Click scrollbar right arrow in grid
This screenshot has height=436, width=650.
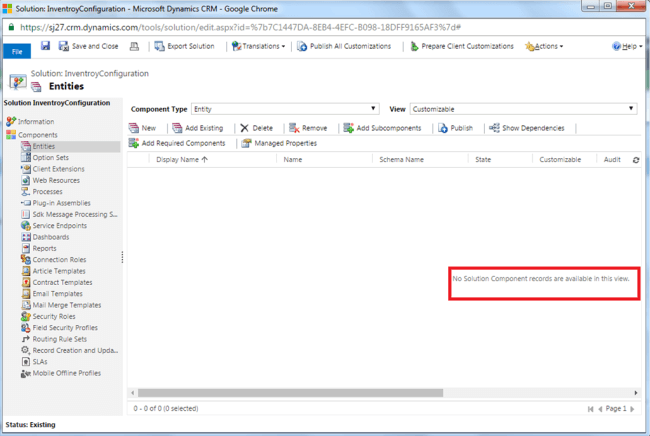pyautogui.click(x=636, y=392)
